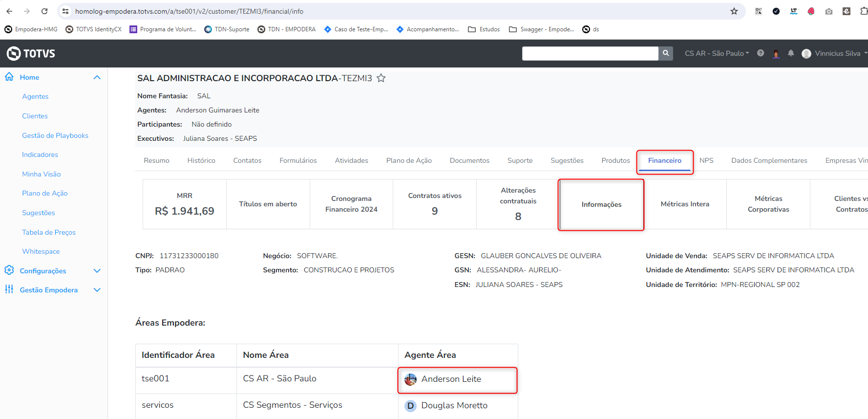The image size is (868, 419).
Task: Click the browser address bar URL
Action: point(189,11)
